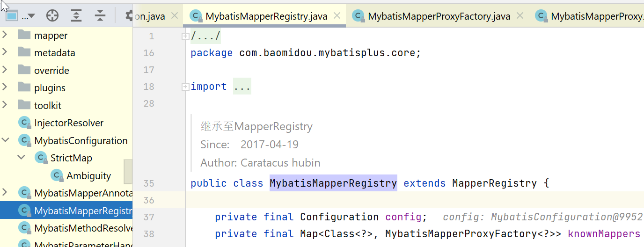
Task: Expand the toolkit folder
Action: [x=5, y=105]
